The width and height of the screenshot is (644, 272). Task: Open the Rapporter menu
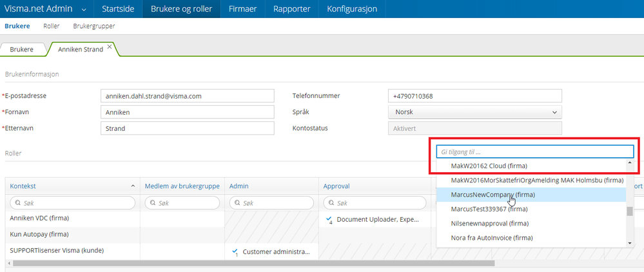pos(292,8)
